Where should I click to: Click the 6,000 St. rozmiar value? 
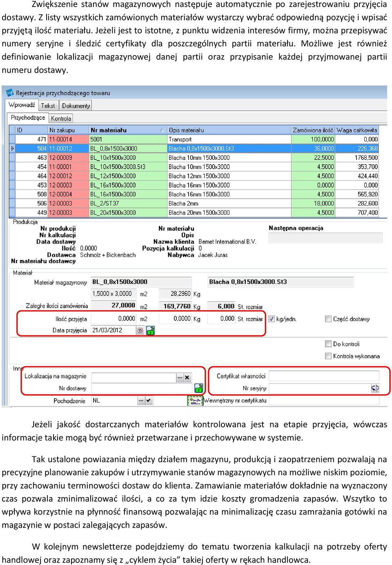(222, 306)
